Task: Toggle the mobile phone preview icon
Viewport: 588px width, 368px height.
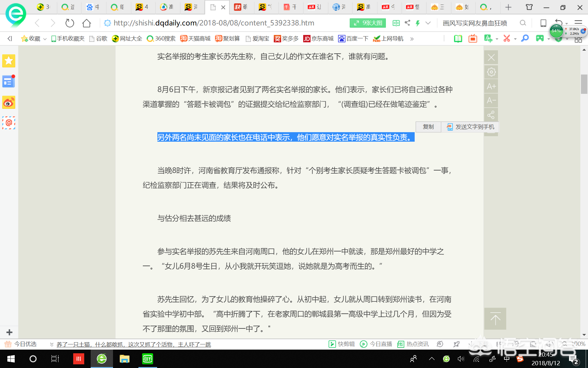Action: [543, 23]
